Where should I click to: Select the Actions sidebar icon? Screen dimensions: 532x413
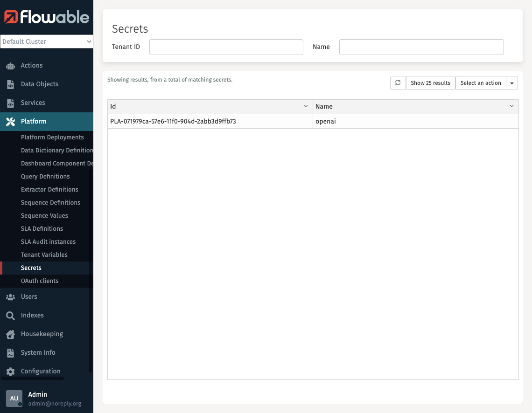click(11, 65)
